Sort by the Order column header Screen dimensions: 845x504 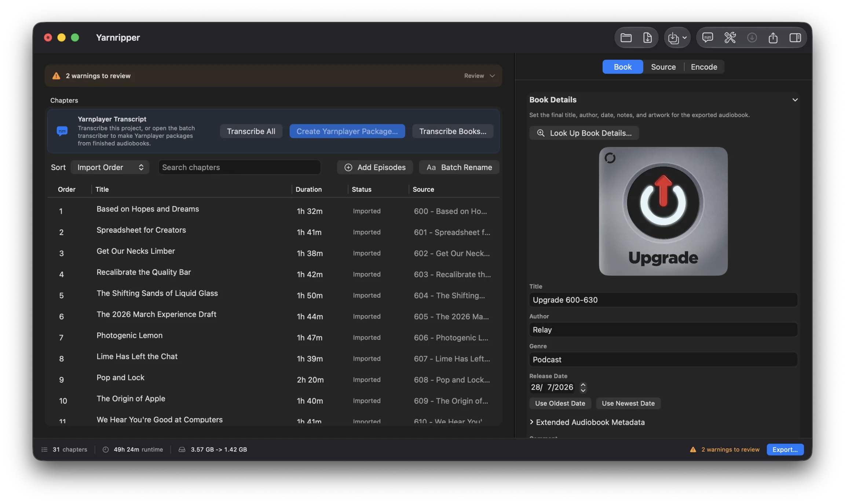click(x=67, y=189)
